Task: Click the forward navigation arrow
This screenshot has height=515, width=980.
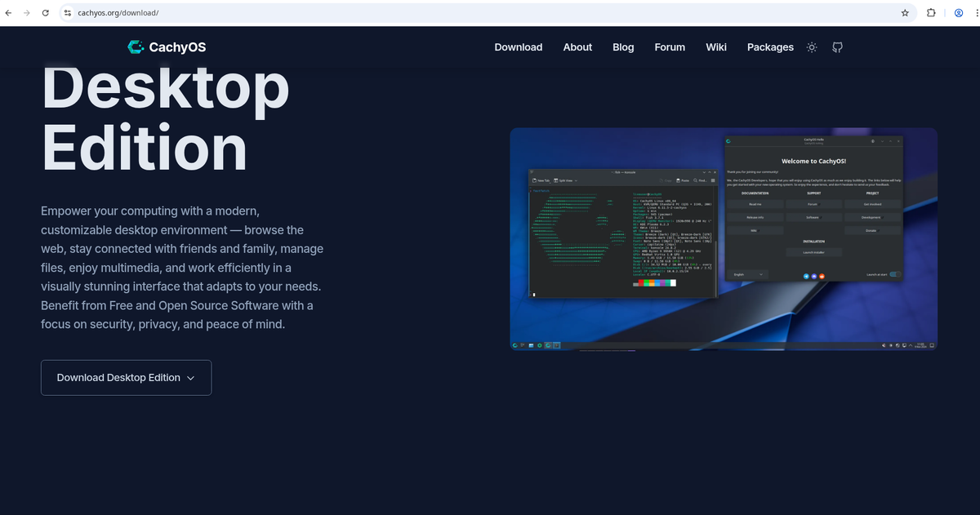Action: pyautogui.click(x=26, y=13)
